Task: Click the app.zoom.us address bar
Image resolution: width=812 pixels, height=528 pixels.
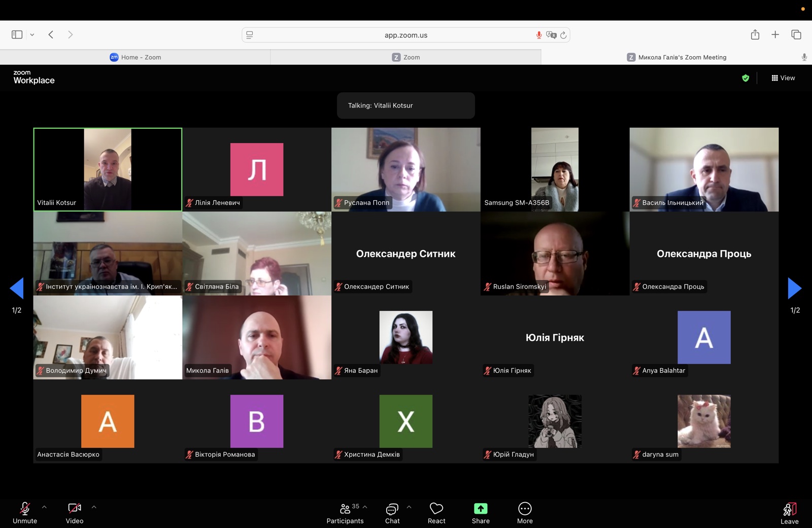Action: 405,35
